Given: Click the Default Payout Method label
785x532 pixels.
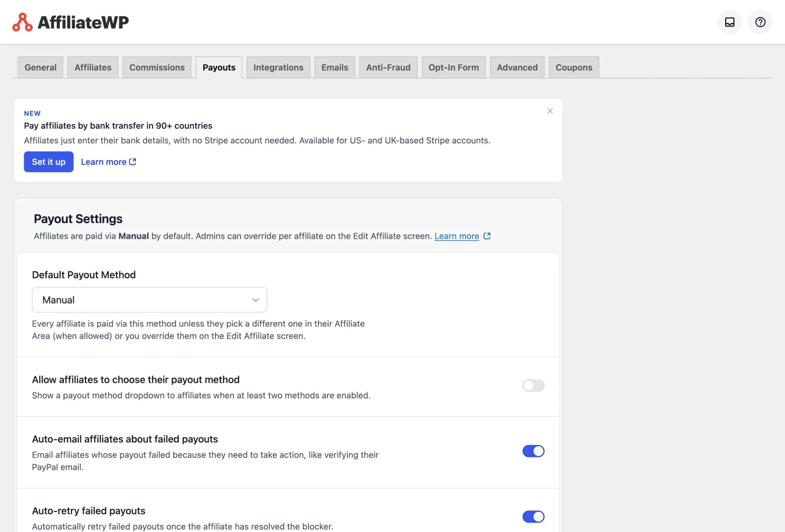Looking at the screenshot, I should coord(84,275).
